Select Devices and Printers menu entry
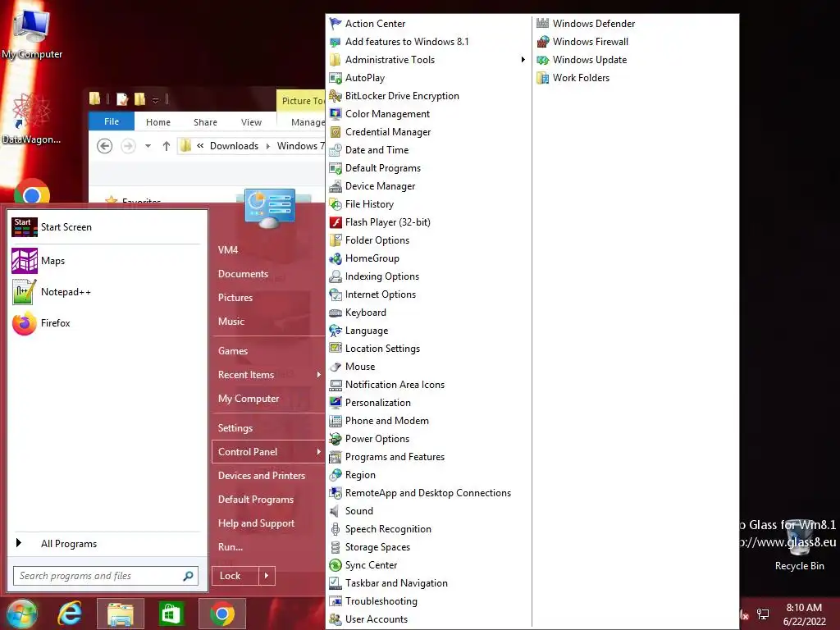Viewport: 840px width, 630px height. pos(262,476)
